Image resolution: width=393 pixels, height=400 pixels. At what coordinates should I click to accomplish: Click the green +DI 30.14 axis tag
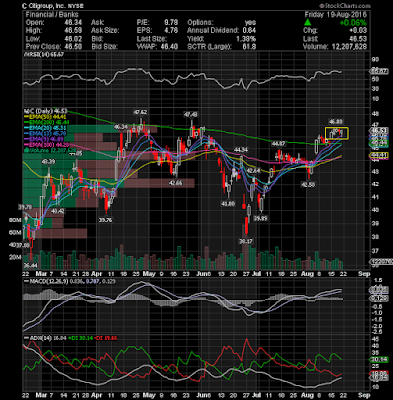[x=378, y=360]
